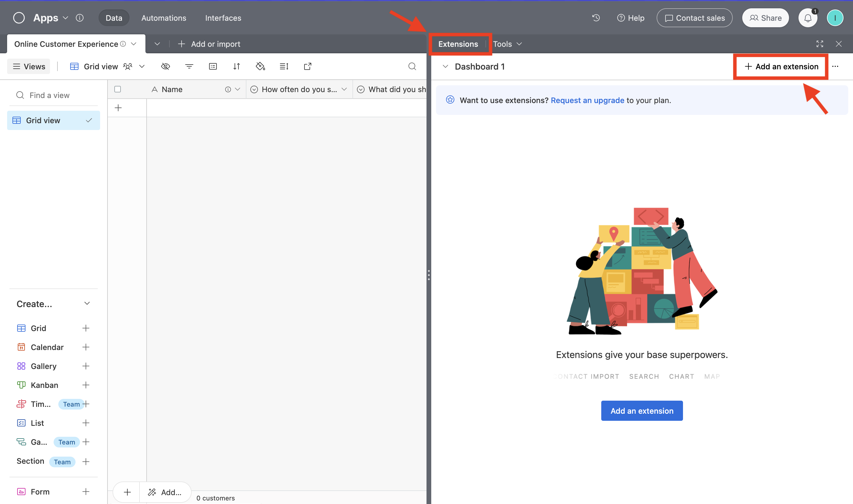Open the Name field dropdown arrow

click(238, 89)
